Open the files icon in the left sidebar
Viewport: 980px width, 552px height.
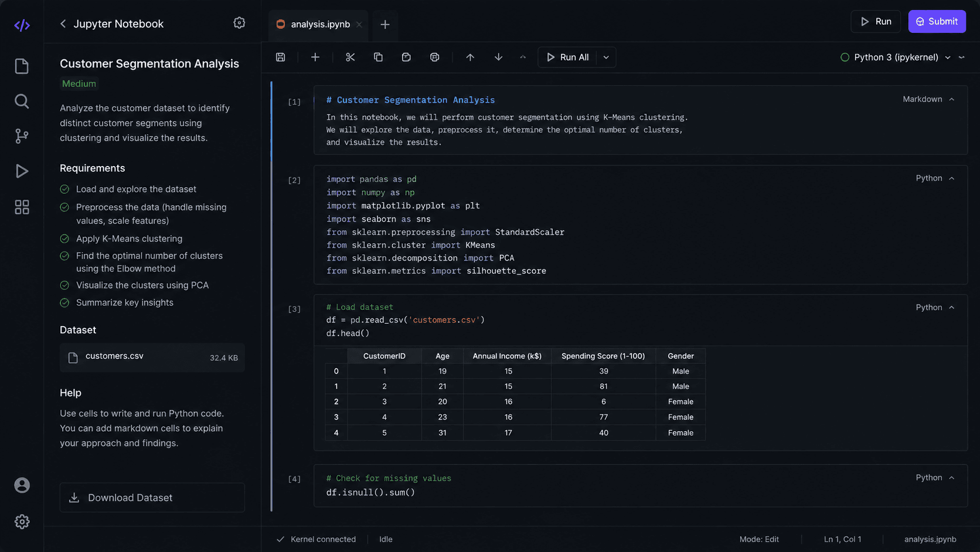[x=22, y=66]
